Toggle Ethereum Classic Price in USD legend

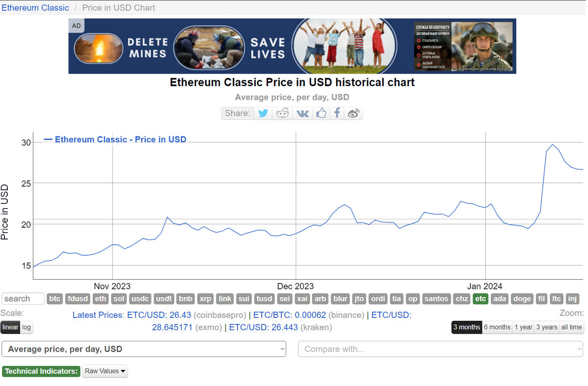point(115,139)
